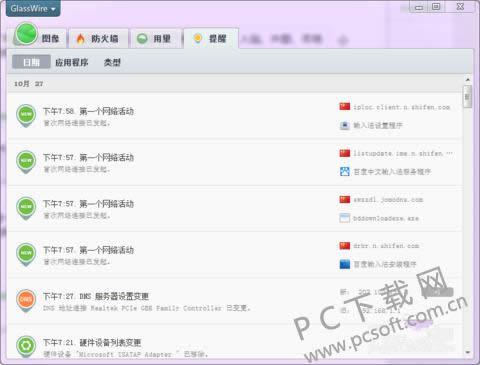This screenshot has width=480, height=365.
Task: Close the GlassWire window
Action: pos(460,7)
